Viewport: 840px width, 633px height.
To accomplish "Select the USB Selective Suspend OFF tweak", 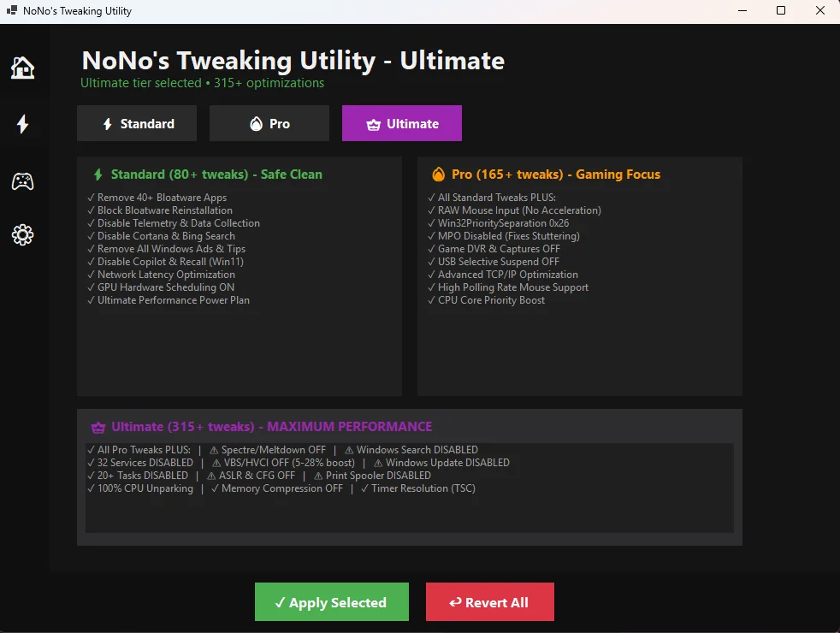I will coord(497,261).
